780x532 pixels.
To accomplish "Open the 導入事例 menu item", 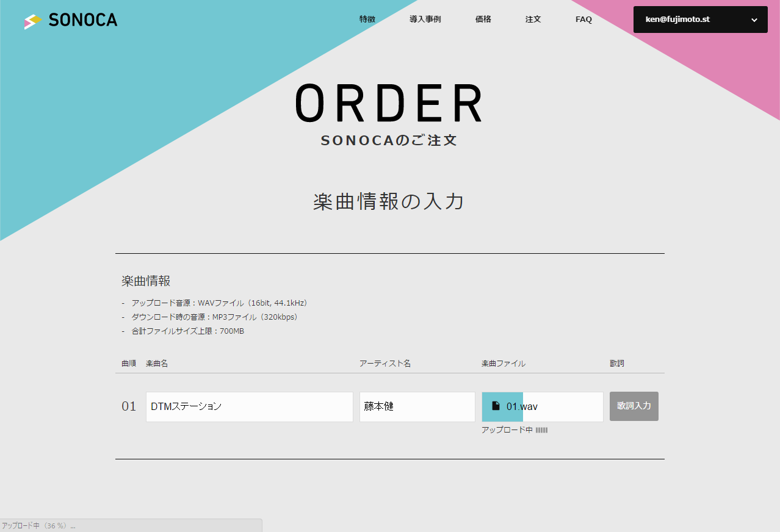I will (425, 20).
